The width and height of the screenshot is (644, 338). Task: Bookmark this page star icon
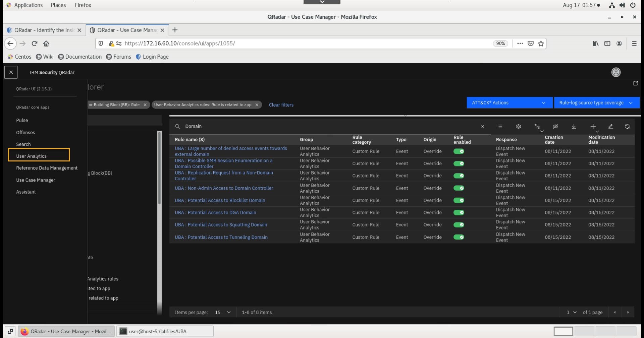(541, 44)
